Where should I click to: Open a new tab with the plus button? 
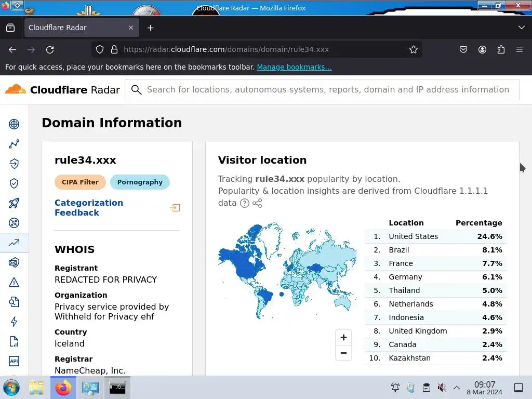151,28
